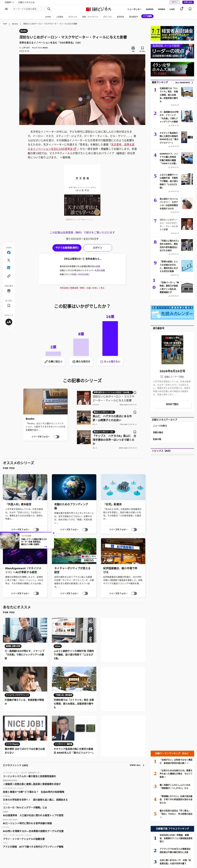The height and width of the screenshot is (868, 197).
Task: Open 誌面ビューアーで読む link
Action: (x=172, y=377)
